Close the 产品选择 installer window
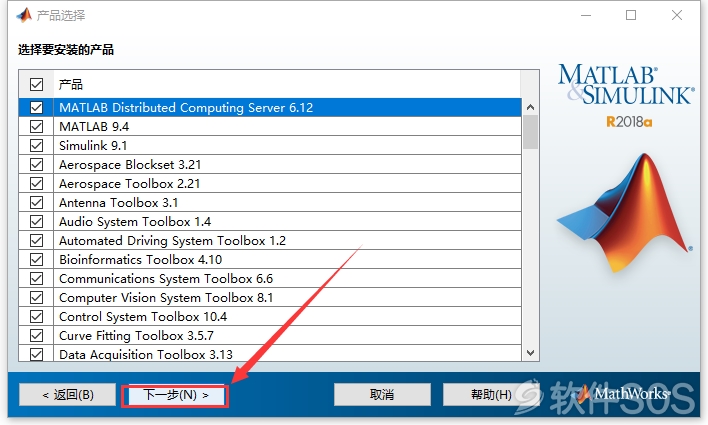Image resolution: width=708 pixels, height=425 pixels. (x=677, y=15)
